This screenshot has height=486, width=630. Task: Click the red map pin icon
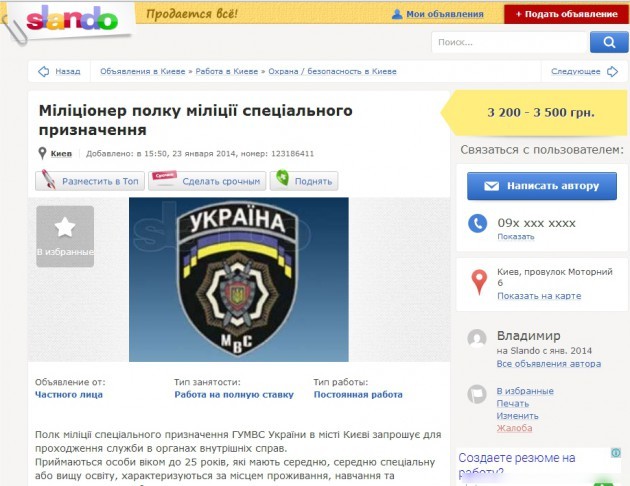(479, 282)
